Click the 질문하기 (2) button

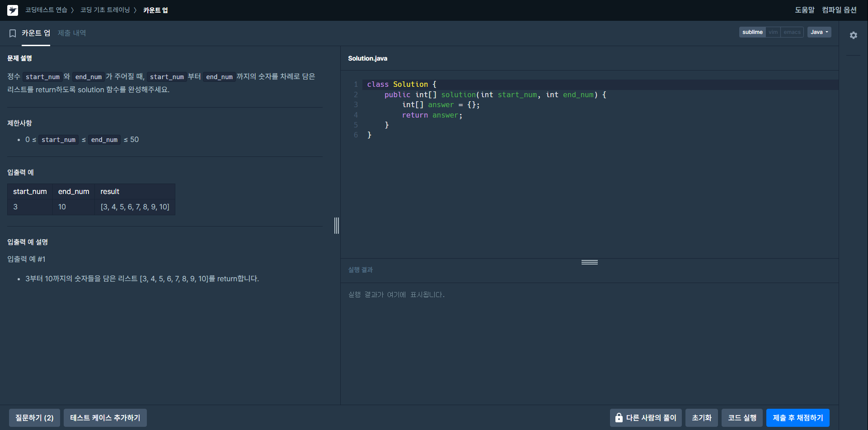[34, 418]
